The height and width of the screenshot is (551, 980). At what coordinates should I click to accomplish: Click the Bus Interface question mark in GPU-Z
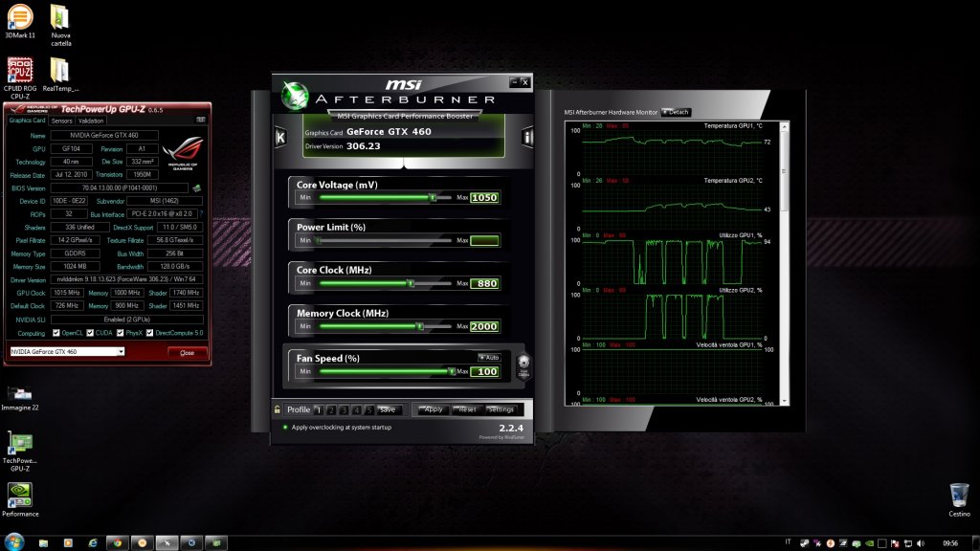(201, 213)
